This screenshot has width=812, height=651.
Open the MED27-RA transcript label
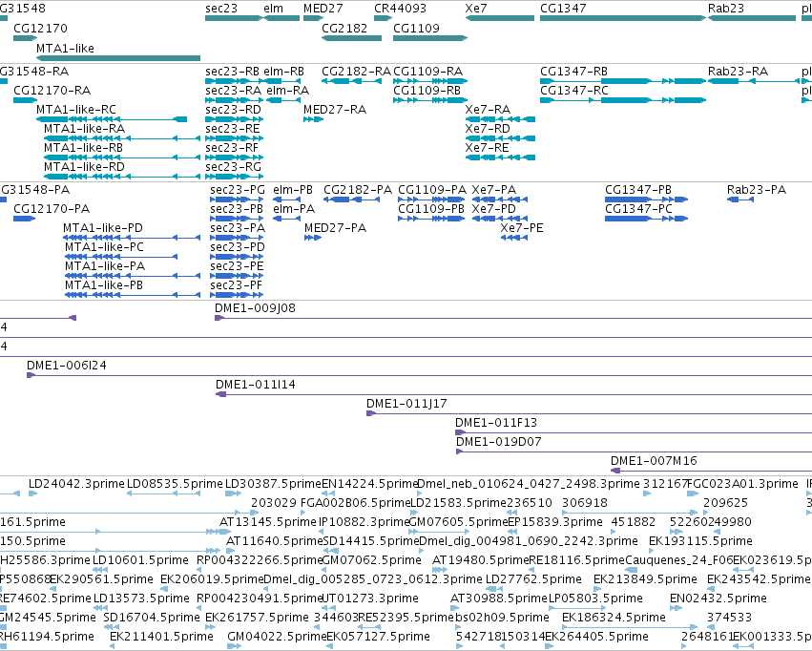335,109
